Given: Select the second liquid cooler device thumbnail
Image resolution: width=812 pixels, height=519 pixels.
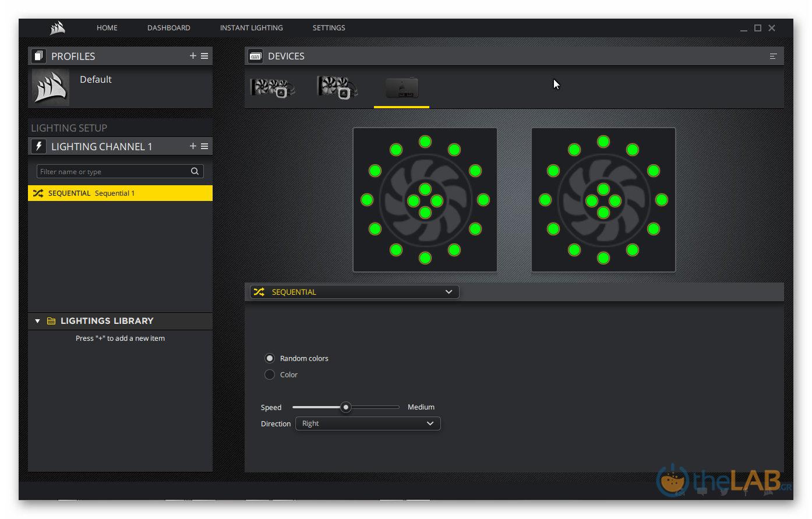Looking at the screenshot, I should [337, 87].
